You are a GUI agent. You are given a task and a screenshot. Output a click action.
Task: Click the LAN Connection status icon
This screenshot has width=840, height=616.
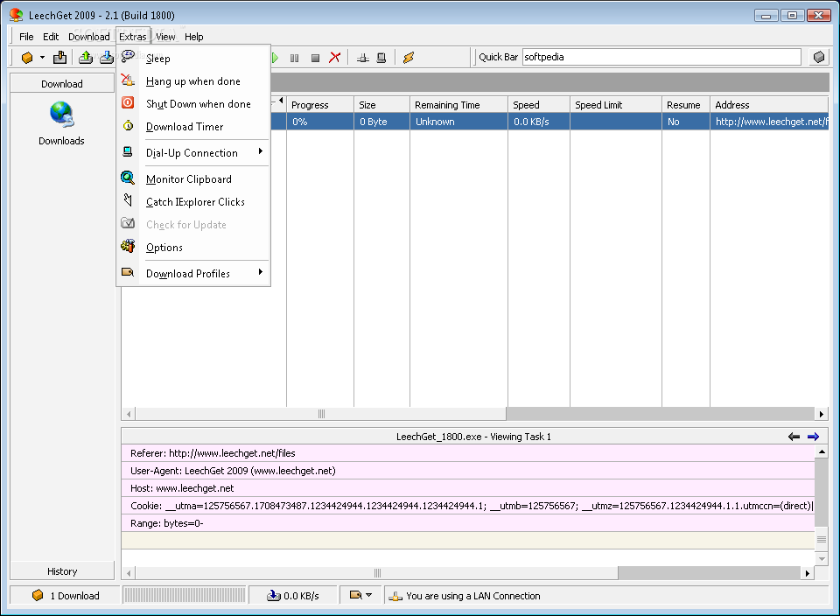(395, 596)
